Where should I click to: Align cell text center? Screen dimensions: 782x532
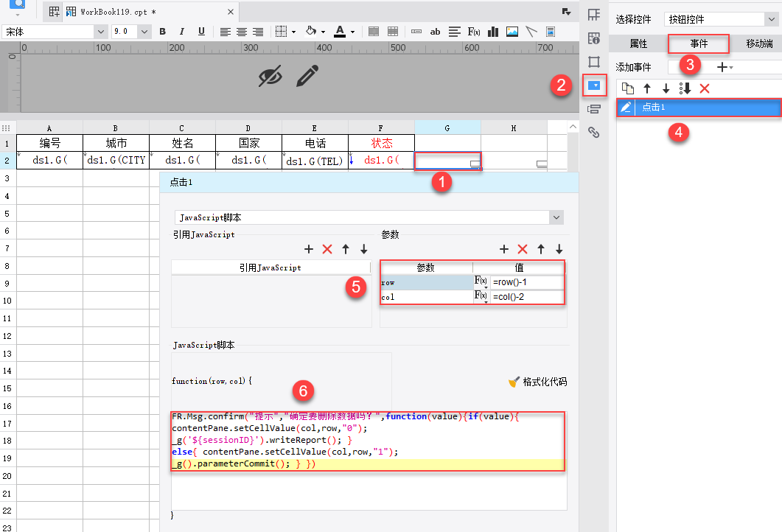click(x=242, y=32)
